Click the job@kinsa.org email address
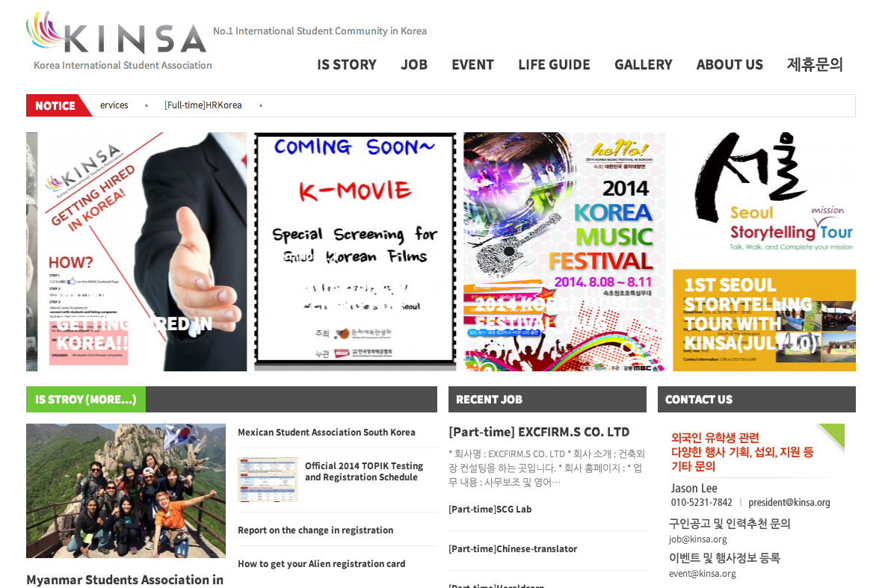Viewport: 882px width, 588px height. tap(697, 539)
